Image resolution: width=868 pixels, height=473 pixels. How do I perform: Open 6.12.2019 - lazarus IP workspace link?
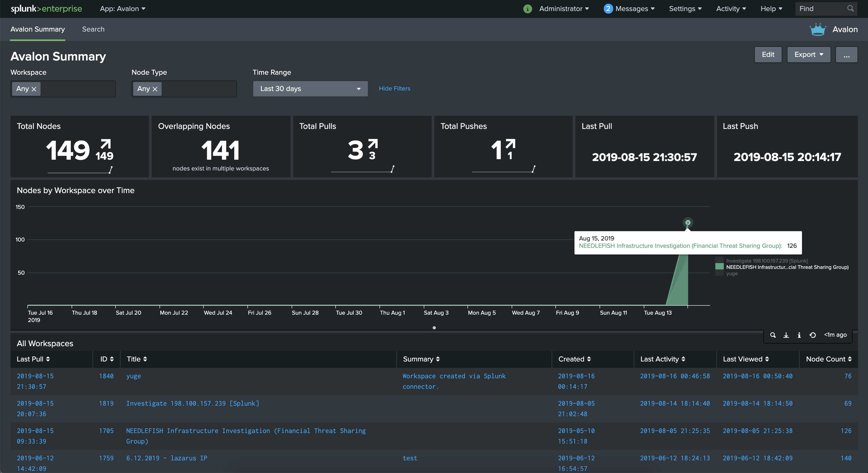(x=167, y=458)
